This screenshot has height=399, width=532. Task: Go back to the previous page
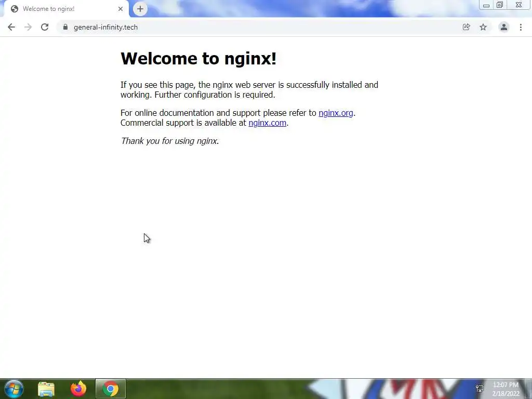click(x=11, y=27)
